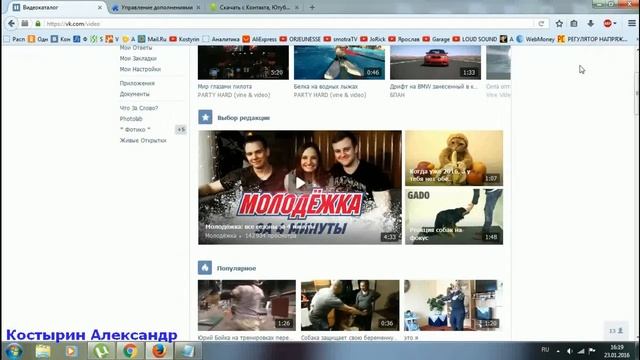Image resolution: width=640 pixels, height=360 pixels.
Task: Play the 1:20 video titled это я
Action: [453, 305]
